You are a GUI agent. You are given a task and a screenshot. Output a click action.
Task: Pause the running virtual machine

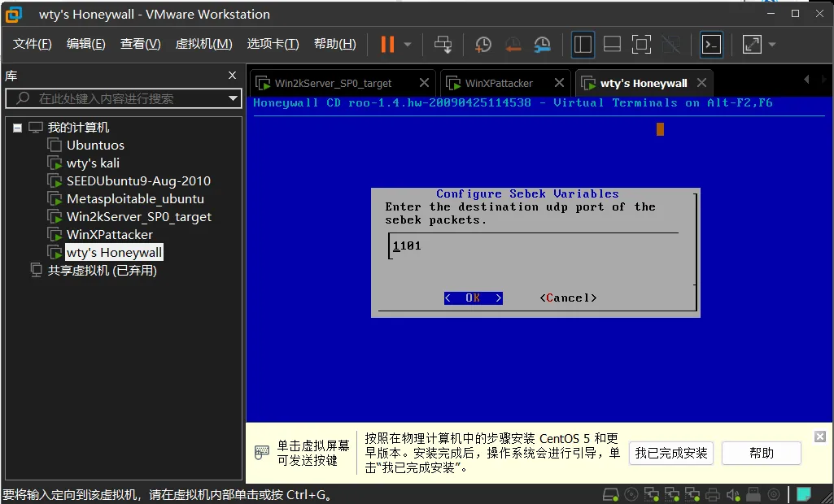pyautogui.click(x=387, y=44)
